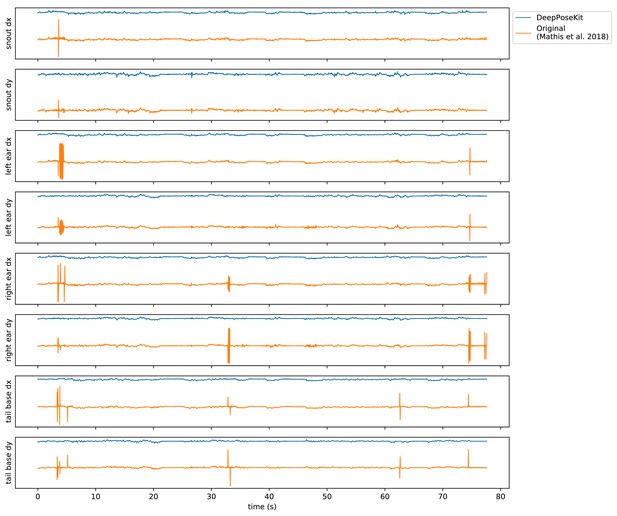The image size is (617, 516).
Task: Click the orange spike near 33 s in right ear dy
Action: point(229,345)
